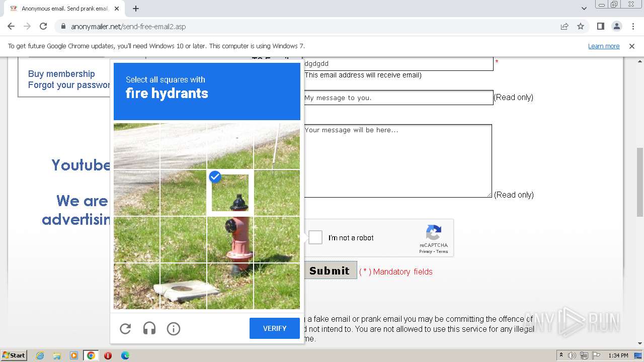Screen dimensions: 644x362
Task: Select the Anonymous email tab
Action: coord(64,9)
